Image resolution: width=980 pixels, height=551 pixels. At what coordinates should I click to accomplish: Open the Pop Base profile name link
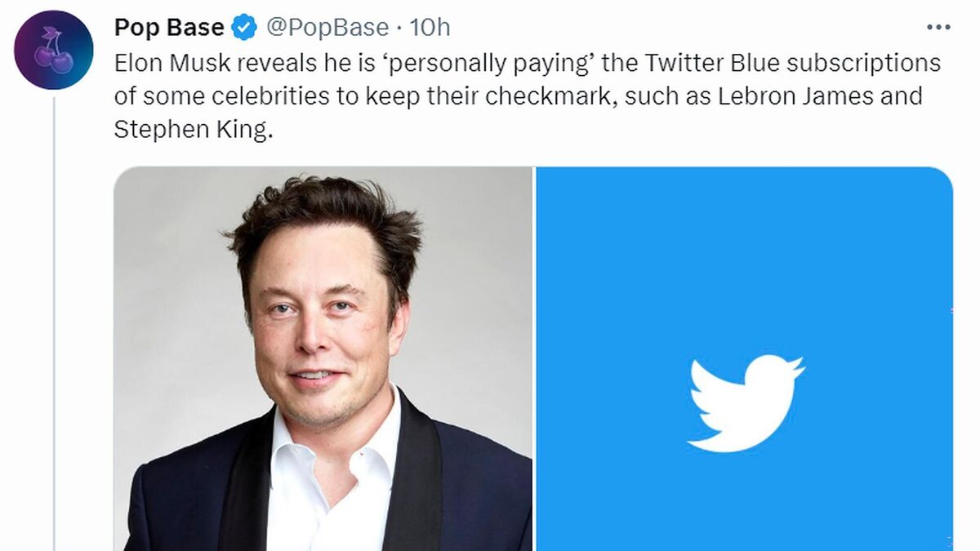[x=169, y=28]
